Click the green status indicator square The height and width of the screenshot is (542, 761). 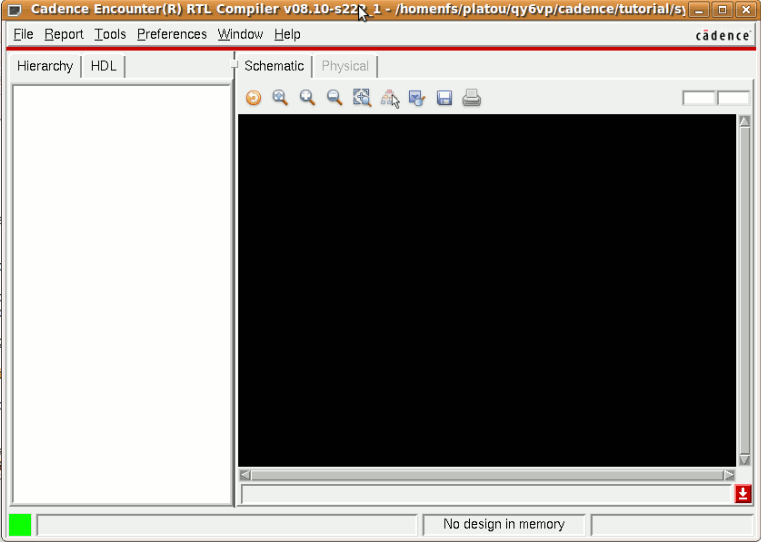20,525
